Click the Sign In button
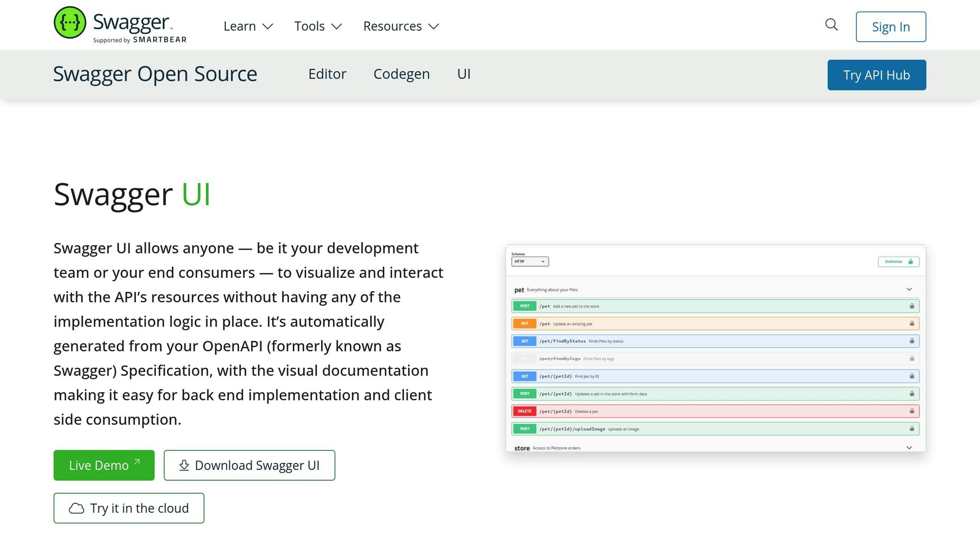The image size is (980, 551). click(891, 27)
